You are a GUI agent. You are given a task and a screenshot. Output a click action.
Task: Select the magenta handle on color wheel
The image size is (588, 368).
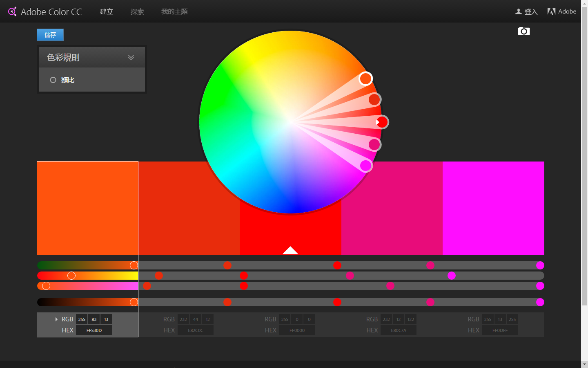[x=366, y=166]
